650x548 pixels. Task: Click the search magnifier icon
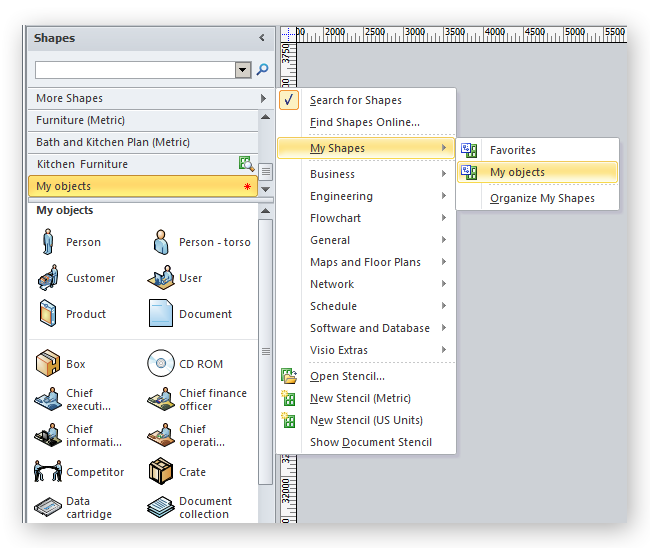263,70
